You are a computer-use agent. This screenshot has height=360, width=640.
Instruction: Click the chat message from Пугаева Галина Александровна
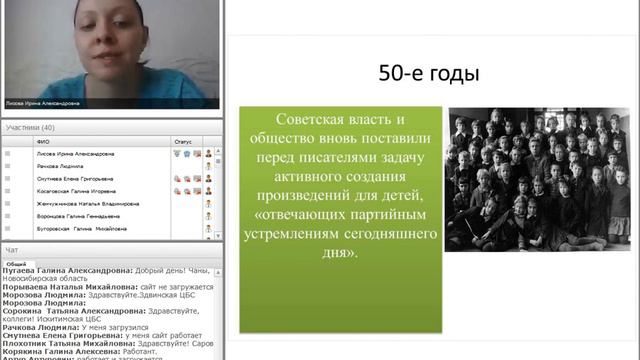[107, 274]
